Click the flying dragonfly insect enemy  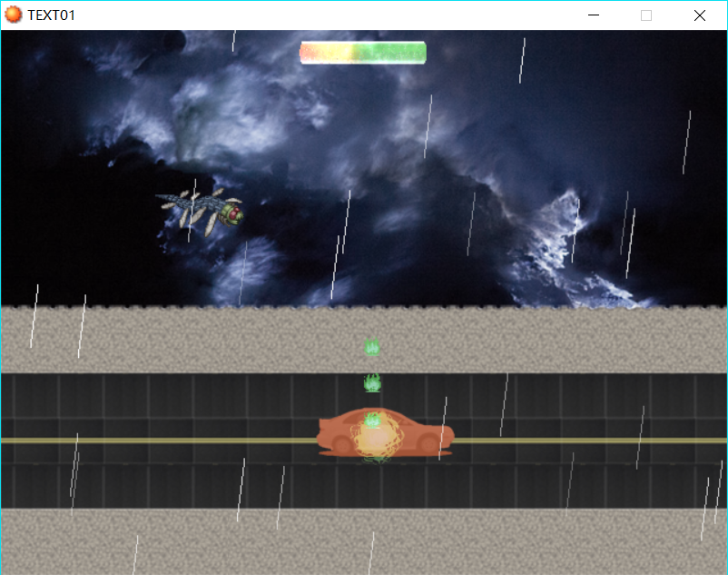[200, 212]
